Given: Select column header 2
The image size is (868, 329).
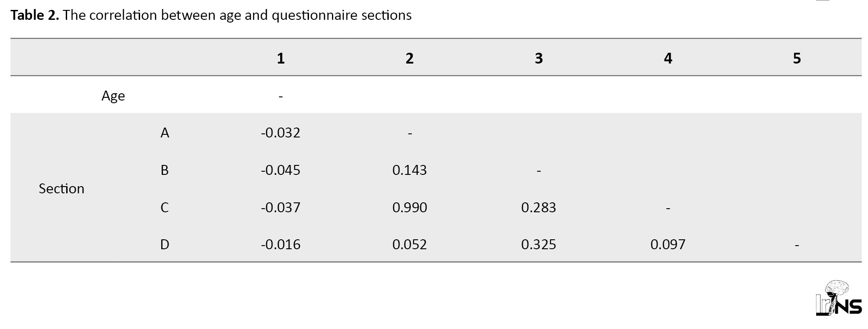Looking at the screenshot, I should click(x=409, y=58).
